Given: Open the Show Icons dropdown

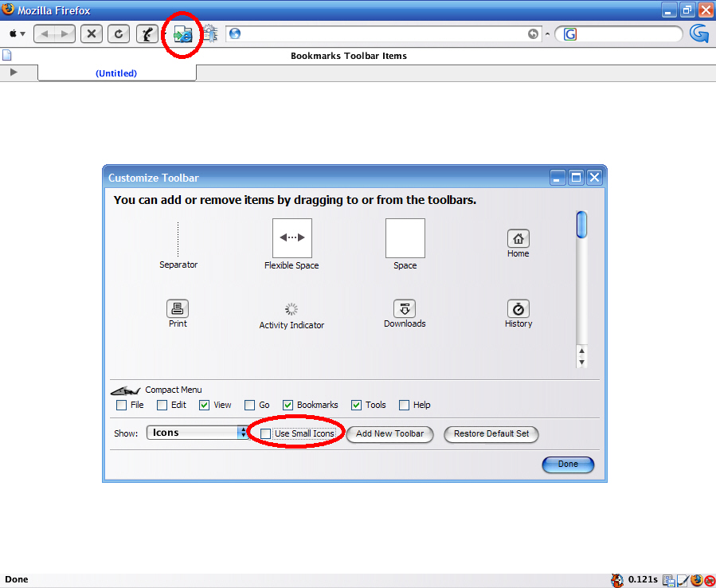Looking at the screenshot, I should point(197,433).
